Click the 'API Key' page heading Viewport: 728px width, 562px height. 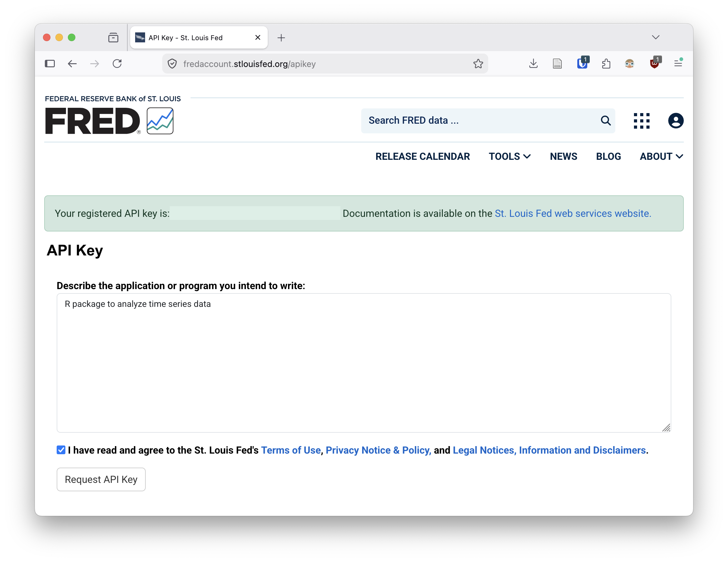click(x=75, y=250)
